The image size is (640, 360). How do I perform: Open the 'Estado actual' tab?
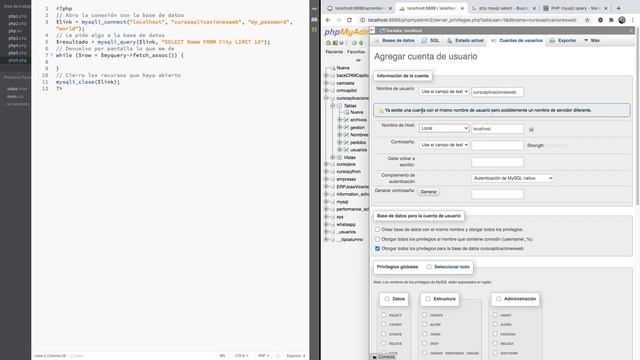pos(465,40)
